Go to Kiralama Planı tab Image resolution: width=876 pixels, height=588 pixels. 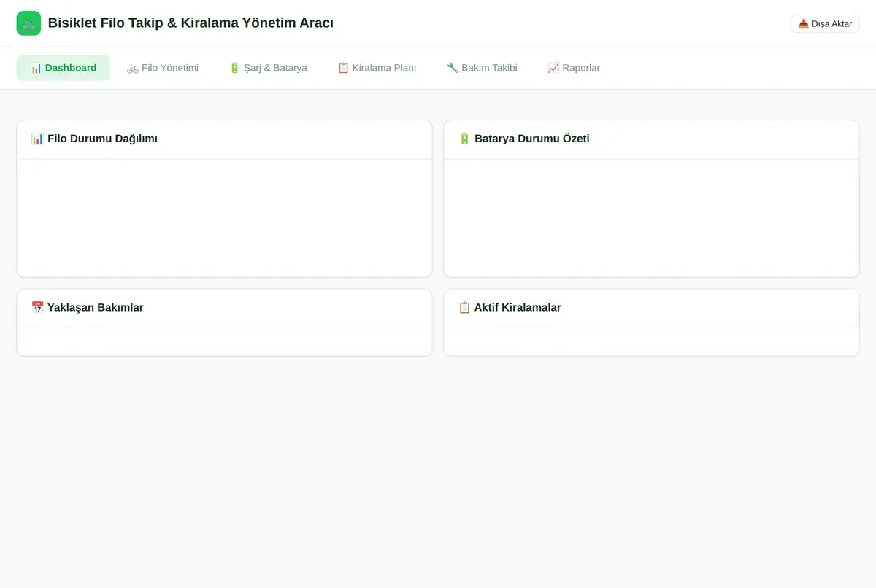377,68
